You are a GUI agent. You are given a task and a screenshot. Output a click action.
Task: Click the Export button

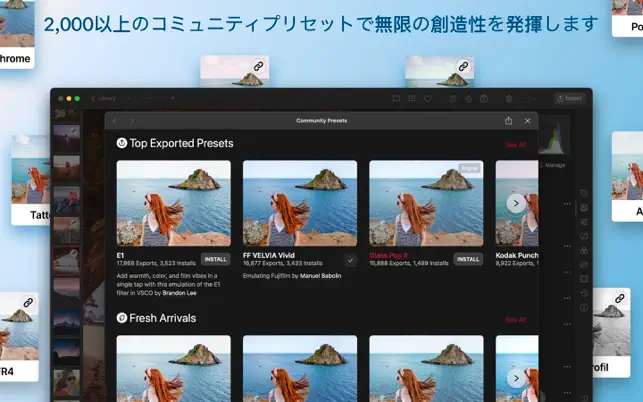pos(569,98)
